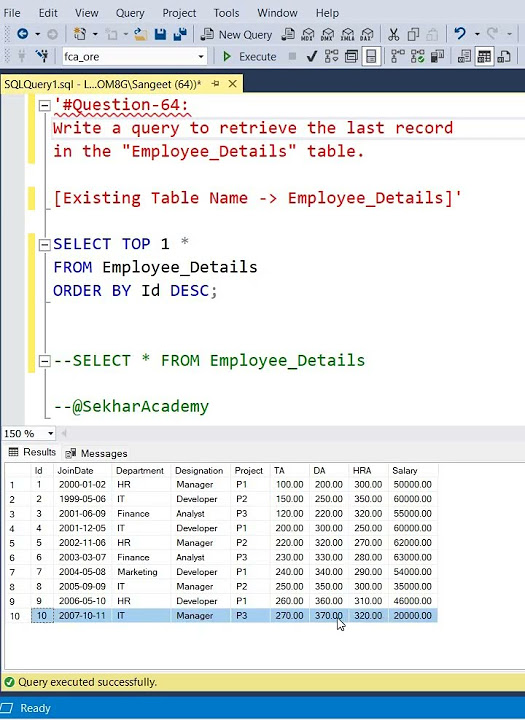Image resolution: width=525 pixels, height=720 pixels.
Task: Cancel executing query with stop square
Action: pos(292,56)
